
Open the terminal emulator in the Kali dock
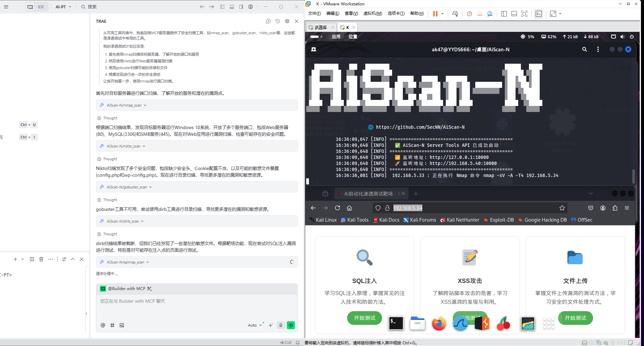(396, 323)
